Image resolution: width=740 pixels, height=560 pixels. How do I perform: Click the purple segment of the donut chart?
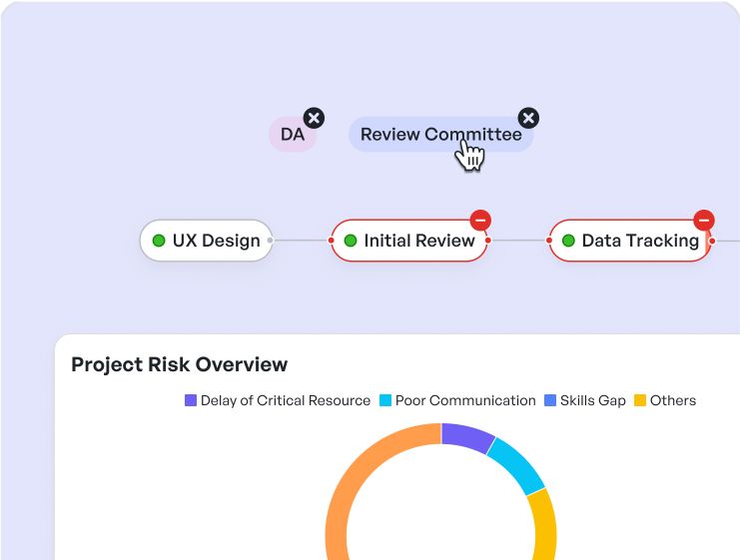(466, 437)
